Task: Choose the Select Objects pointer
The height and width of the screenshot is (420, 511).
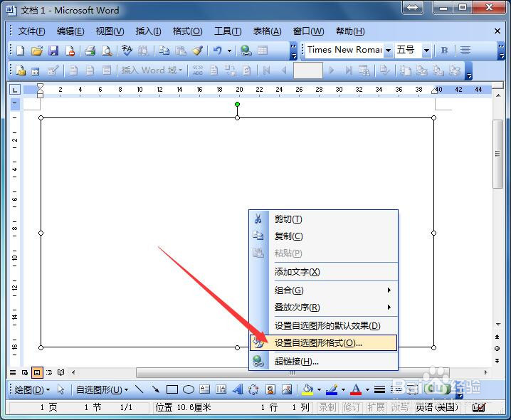Action: pyautogui.click(x=60, y=389)
